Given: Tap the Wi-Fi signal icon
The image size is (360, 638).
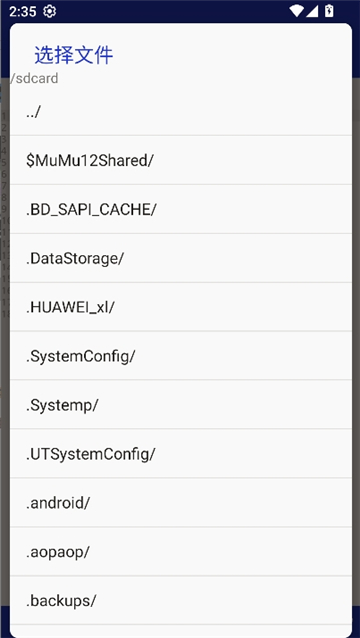Looking at the screenshot, I should (x=297, y=11).
